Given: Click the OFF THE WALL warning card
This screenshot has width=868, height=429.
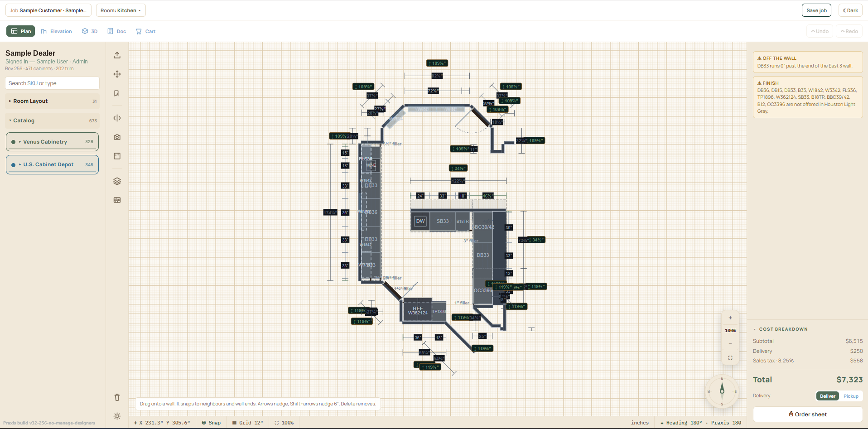Looking at the screenshot, I should pos(808,62).
